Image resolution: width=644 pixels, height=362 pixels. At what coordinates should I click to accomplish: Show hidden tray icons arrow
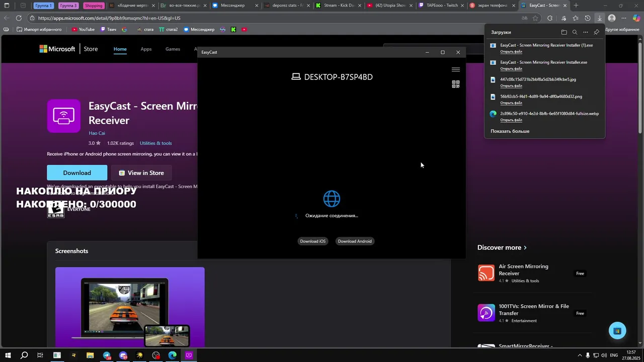coord(580,355)
